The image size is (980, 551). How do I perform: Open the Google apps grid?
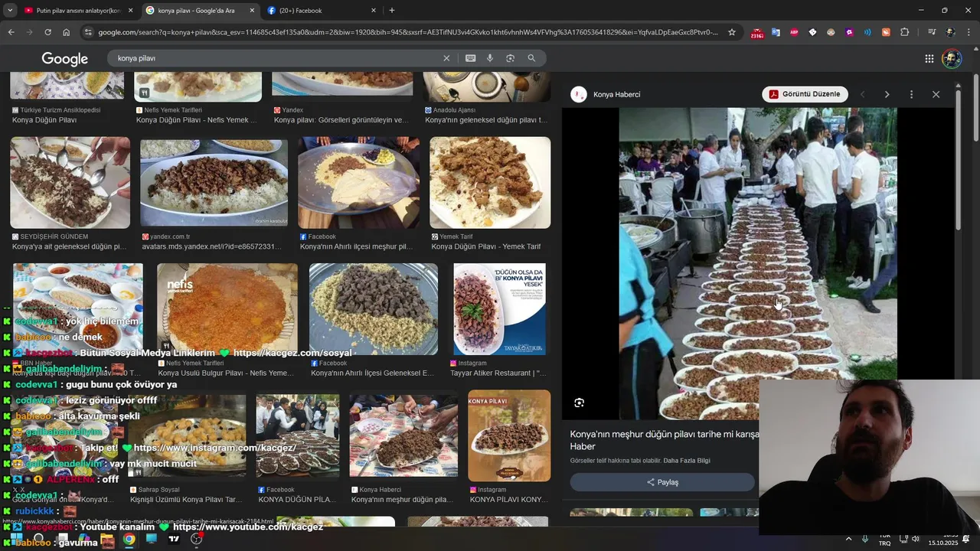click(929, 59)
